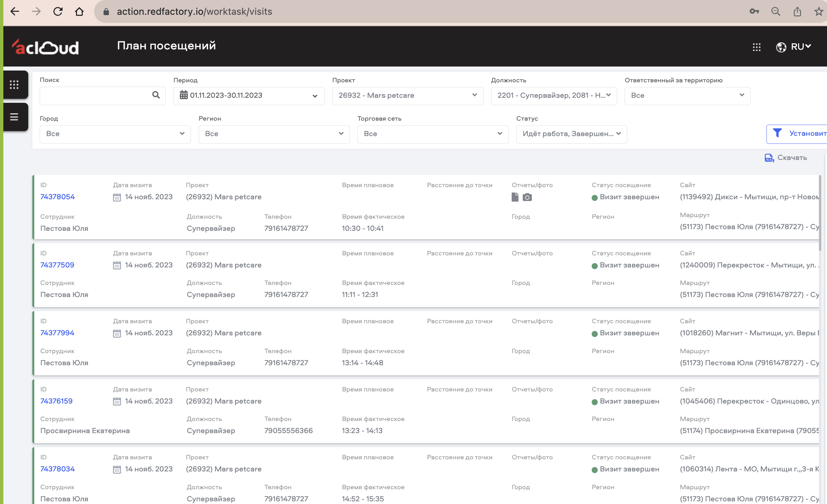
Task: Click the search magnifier icon
Action: [156, 95]
